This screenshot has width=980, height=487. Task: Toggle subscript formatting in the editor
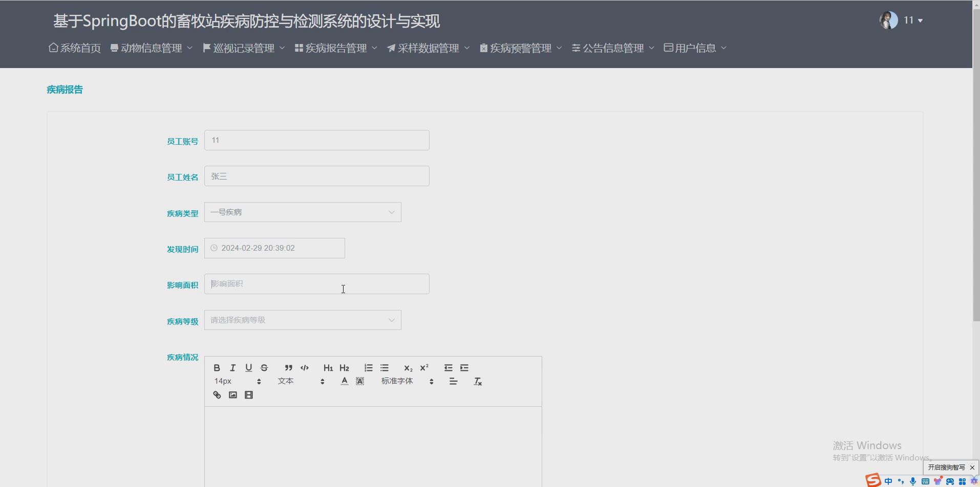click(x=408, y=367)
